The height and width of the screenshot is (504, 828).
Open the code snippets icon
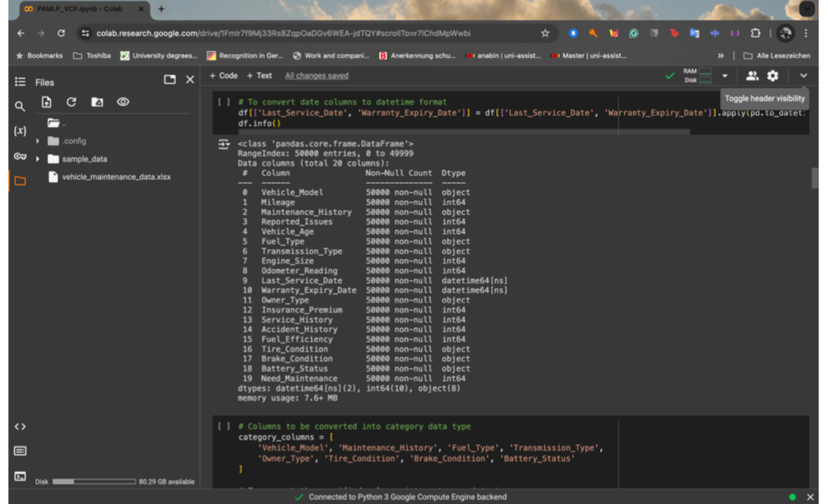pos(20,427)
